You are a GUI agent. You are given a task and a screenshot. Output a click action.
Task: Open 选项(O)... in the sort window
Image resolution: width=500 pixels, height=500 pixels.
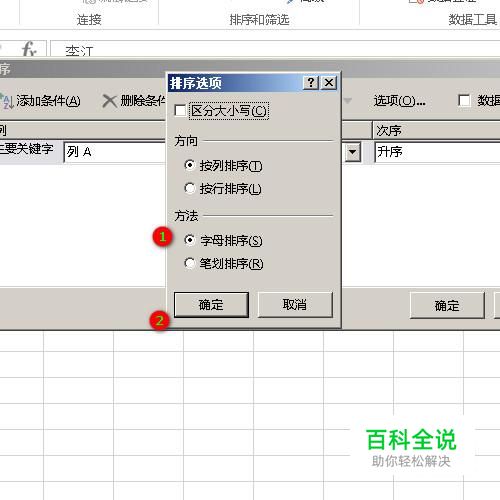(x=399, y=101)
